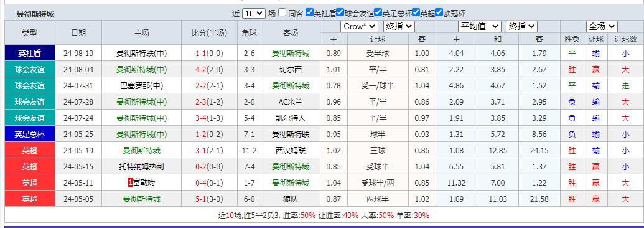Click the 英社盾 league label on 24-08-10

click(30, 53)
